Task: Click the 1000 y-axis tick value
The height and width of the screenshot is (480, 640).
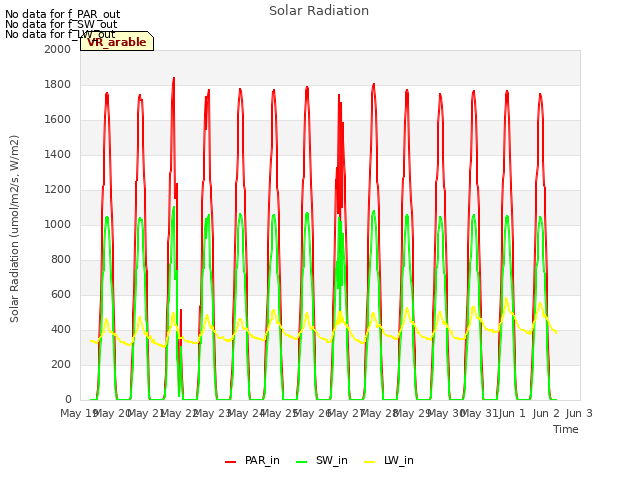Action: coord(58,224)
